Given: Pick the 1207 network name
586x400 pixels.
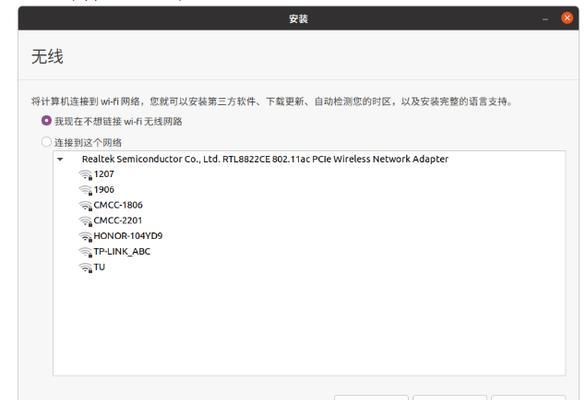Looking at the screenshot, I should coord(104,174).
